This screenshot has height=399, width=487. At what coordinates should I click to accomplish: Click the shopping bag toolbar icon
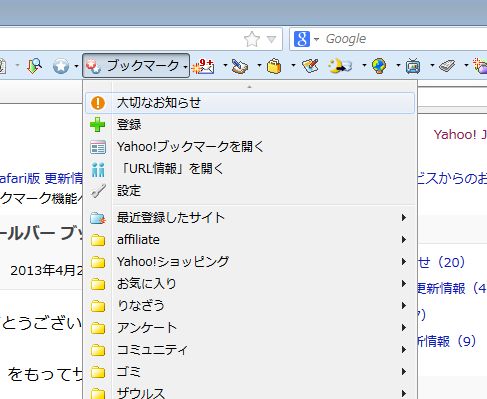(x=274, y=66)
